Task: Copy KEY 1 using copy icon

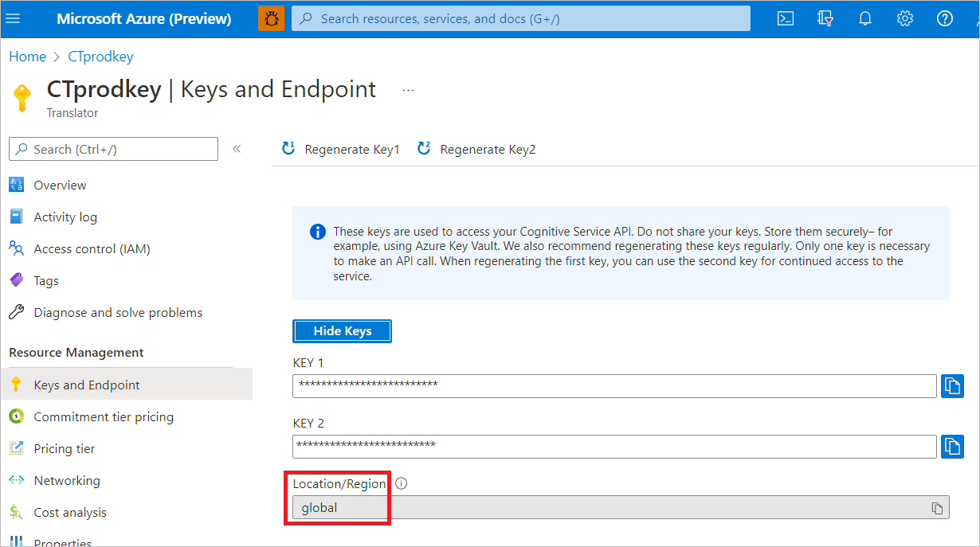Action: pyautogui.click(x=952, y=385)
